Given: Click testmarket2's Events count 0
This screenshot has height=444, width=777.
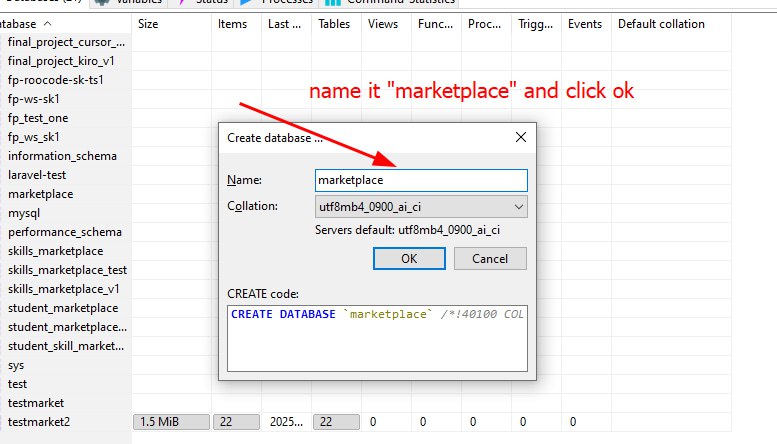Looking at the screenshot, I should click(573, 422).
